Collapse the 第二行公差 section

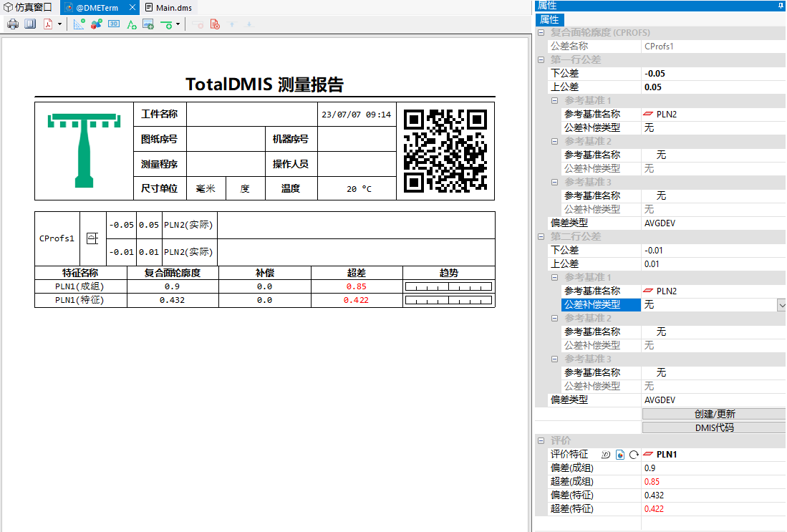click(x=541, y=236)
